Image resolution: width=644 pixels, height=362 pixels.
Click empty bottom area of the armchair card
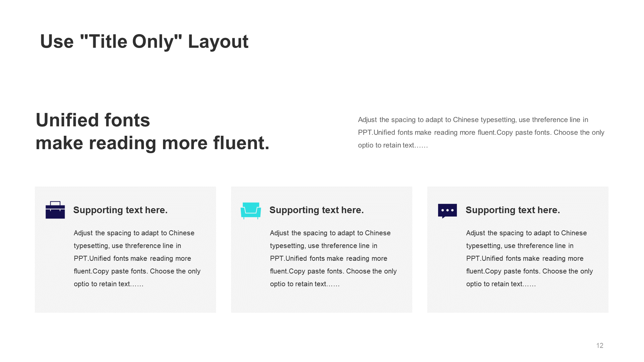pos(322,301)
